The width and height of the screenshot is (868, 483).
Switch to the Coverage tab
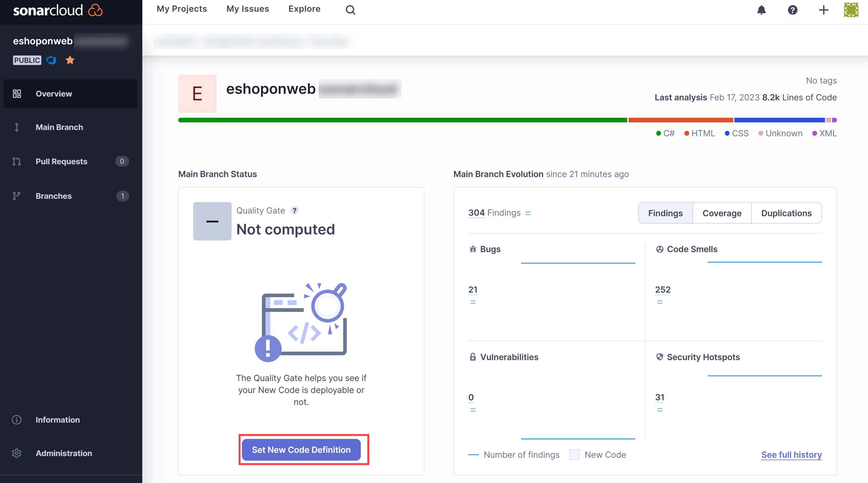point(722,213)
